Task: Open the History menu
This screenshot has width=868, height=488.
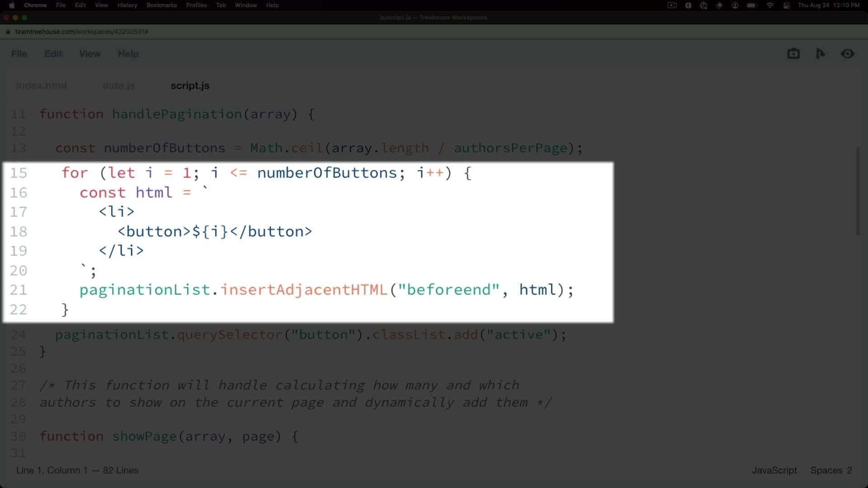Action: 127,5
